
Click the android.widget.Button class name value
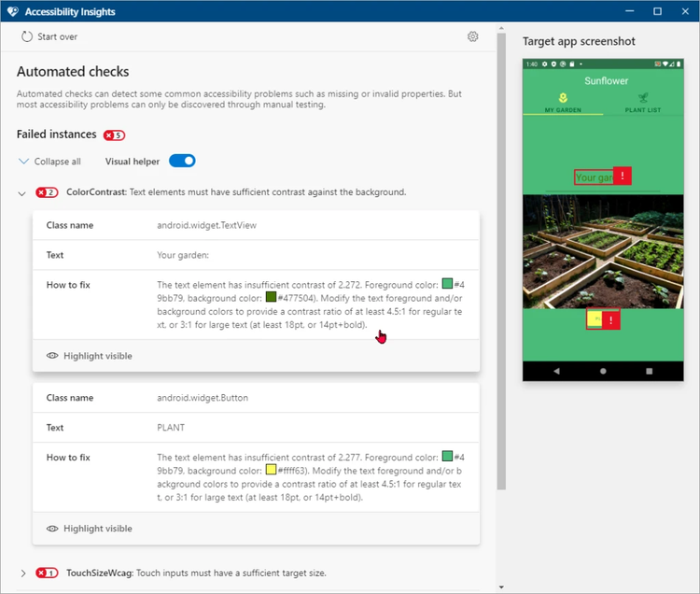click(x=203, y=398)
